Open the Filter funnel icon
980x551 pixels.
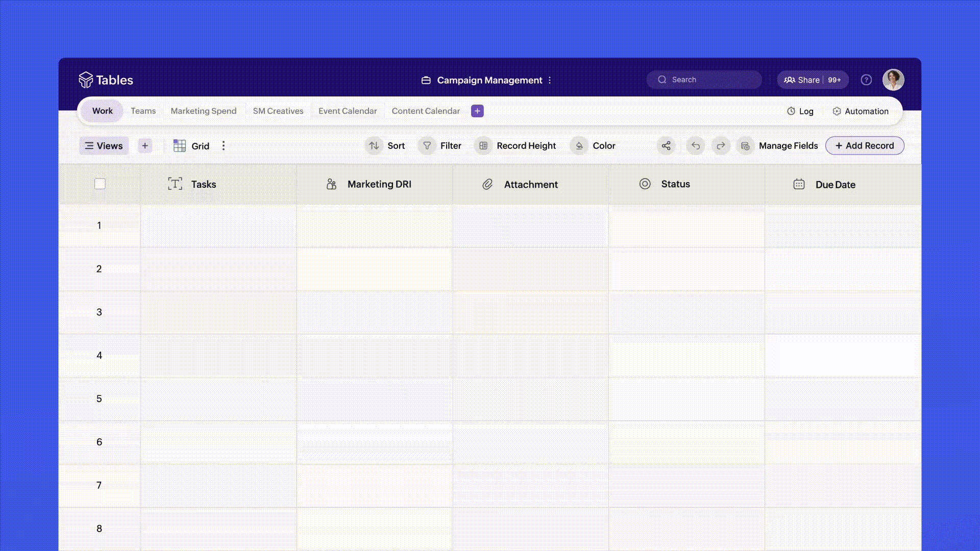pyautogui.click(x=427, y=146)
